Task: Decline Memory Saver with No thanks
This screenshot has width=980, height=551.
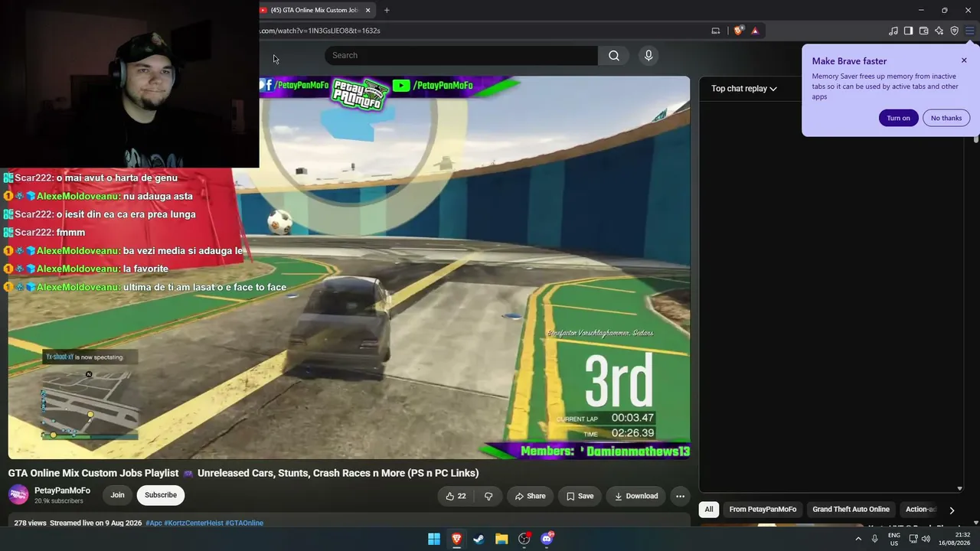Action: [x=946, y=118]
